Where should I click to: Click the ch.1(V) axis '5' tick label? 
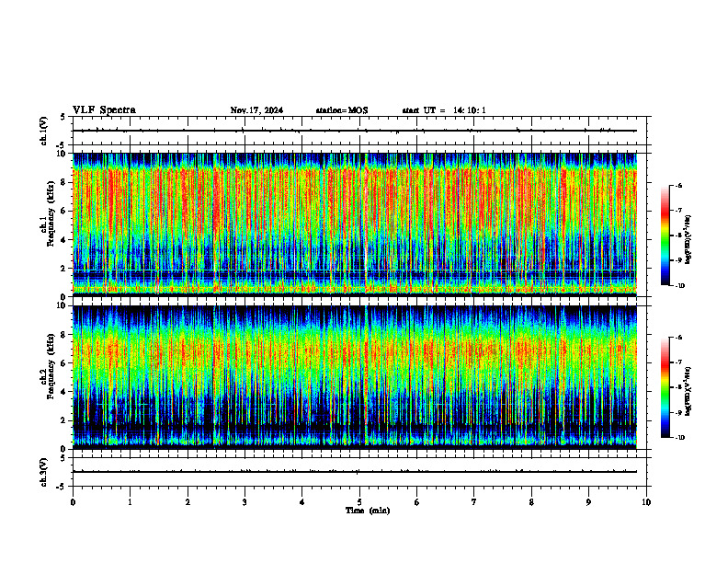63,117
